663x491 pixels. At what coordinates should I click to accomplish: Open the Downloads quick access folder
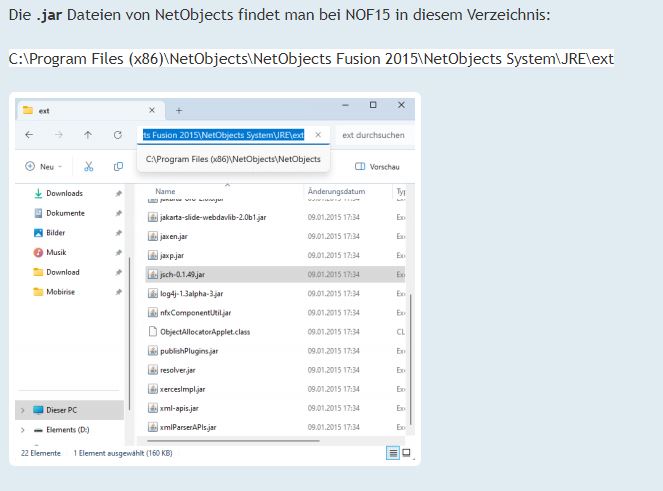click(x=64, y=193)
